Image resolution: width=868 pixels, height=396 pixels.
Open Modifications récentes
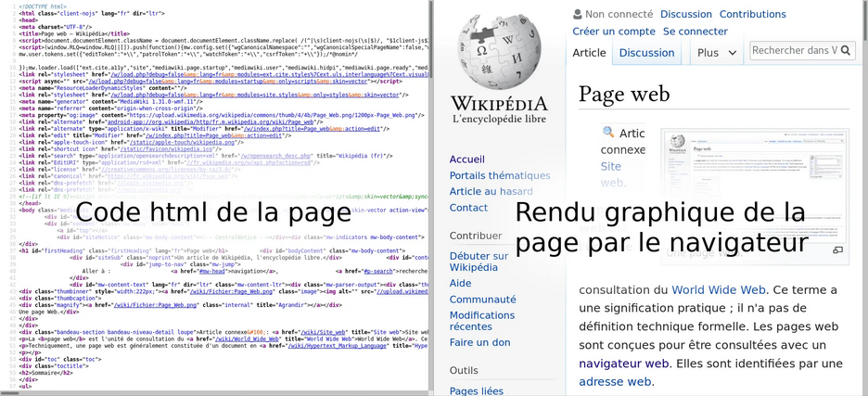(x=482, y=321)
